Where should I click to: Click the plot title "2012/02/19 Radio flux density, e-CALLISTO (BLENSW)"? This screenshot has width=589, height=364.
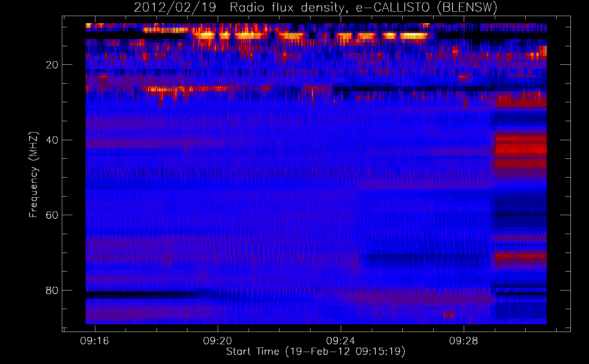coord(315,8)
